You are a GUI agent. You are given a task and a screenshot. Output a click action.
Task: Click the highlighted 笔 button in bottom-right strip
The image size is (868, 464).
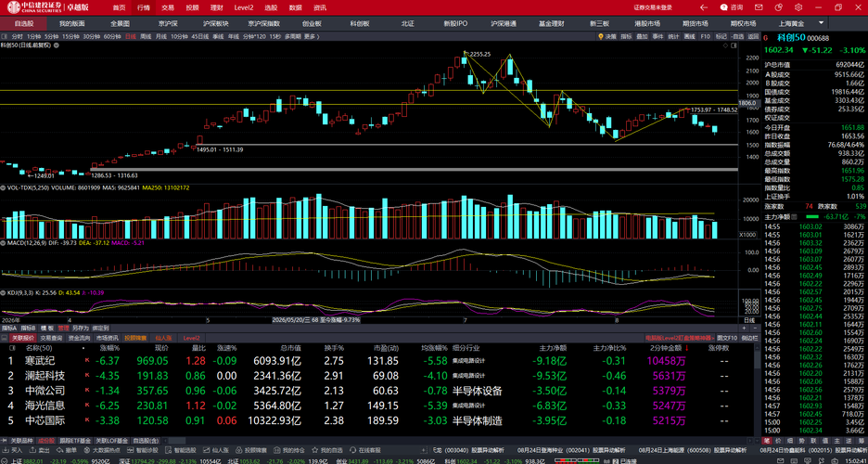767,442
